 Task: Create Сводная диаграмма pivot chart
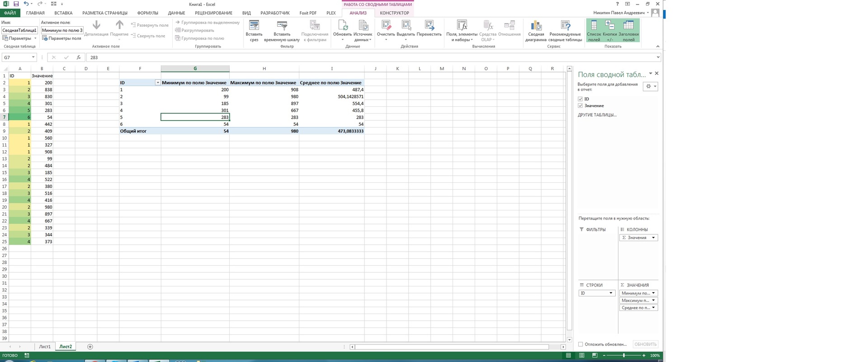(536, 31)
